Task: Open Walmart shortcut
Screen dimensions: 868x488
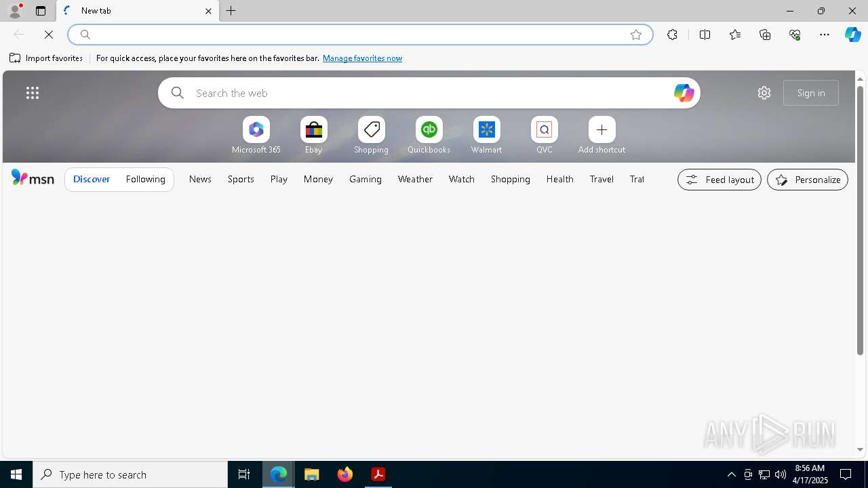Action: (487, 136)
